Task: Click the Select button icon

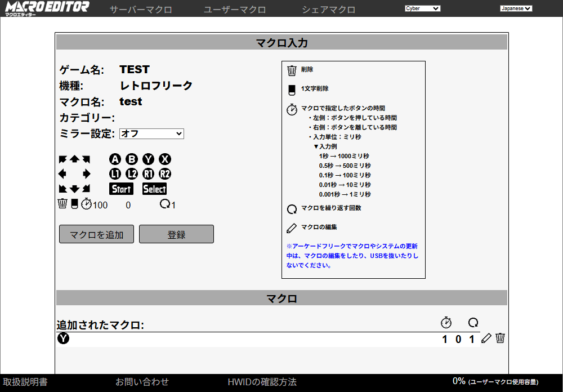Action: click(x=154, y=189)
